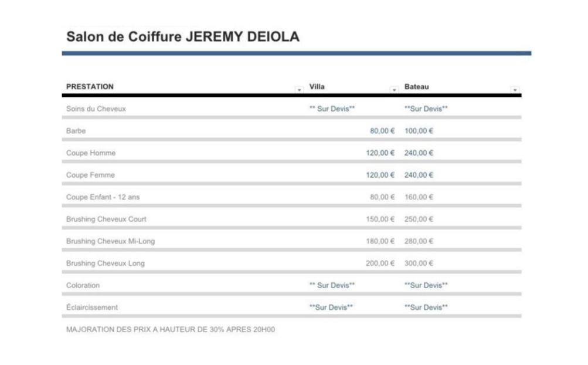The height and width of the screenshot is (365, 588).
Task: Click the Coupe Enfant - 12 ans cell
Action: (x=103, y=197)
